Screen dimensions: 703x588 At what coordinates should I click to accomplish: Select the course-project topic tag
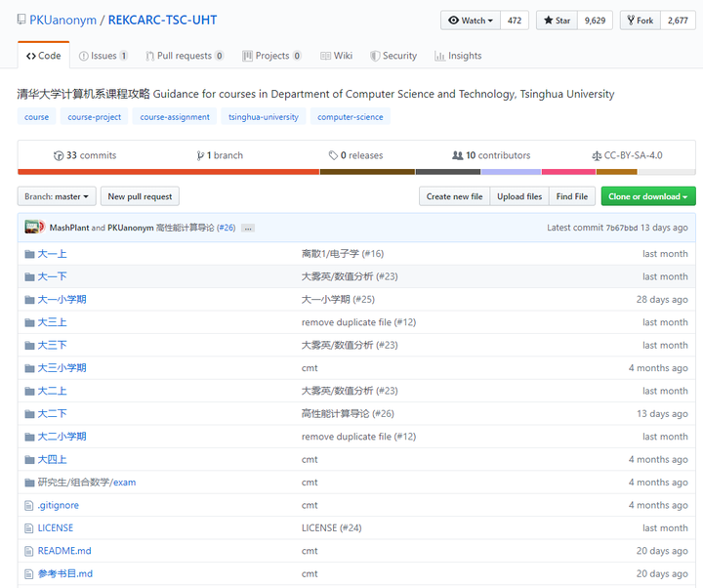(x=94, y=116)
